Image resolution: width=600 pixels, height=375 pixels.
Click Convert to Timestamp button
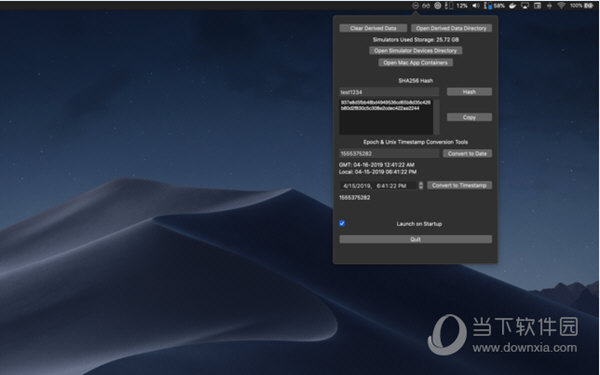(459, 185)
